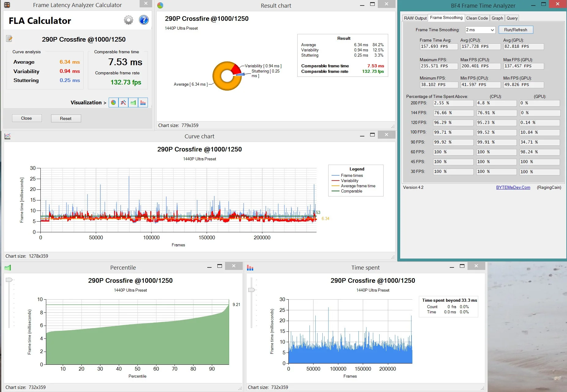This screenshot has height=392, width=567.
Task: Select the Frame Smoothing tab
Action: pos(446,17)
